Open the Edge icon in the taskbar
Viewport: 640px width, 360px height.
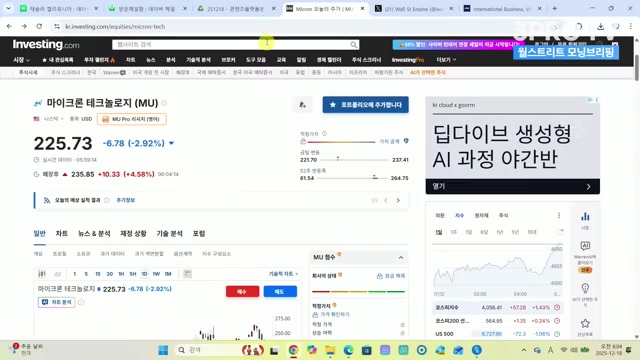349,350
